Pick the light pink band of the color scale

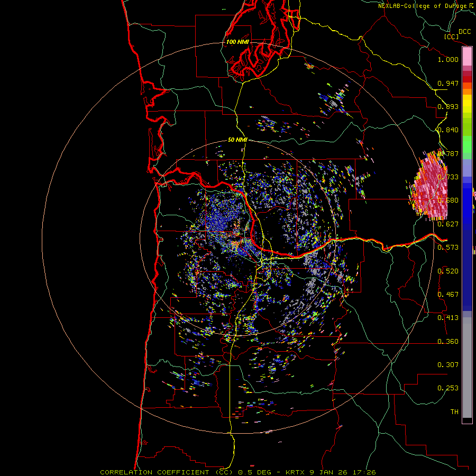(467, 57)
